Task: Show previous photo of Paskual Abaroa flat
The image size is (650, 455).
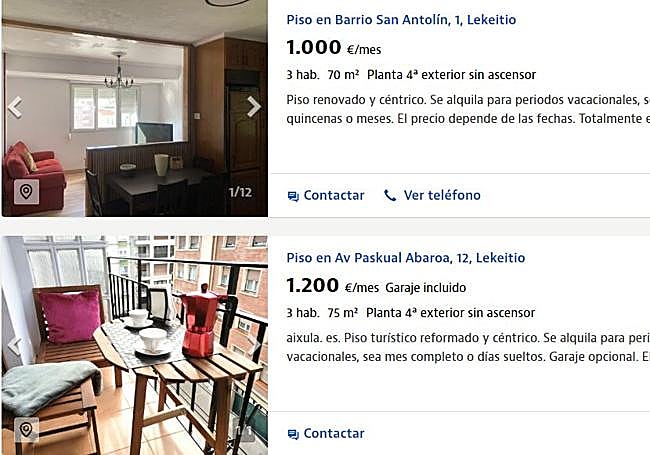Action: [x=15, y=345]
